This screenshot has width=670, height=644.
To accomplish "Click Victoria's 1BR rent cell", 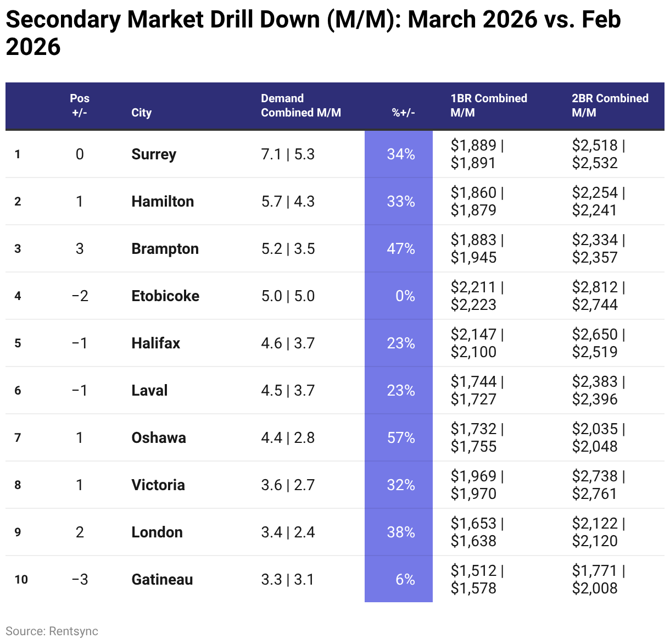I will [477, 485].
